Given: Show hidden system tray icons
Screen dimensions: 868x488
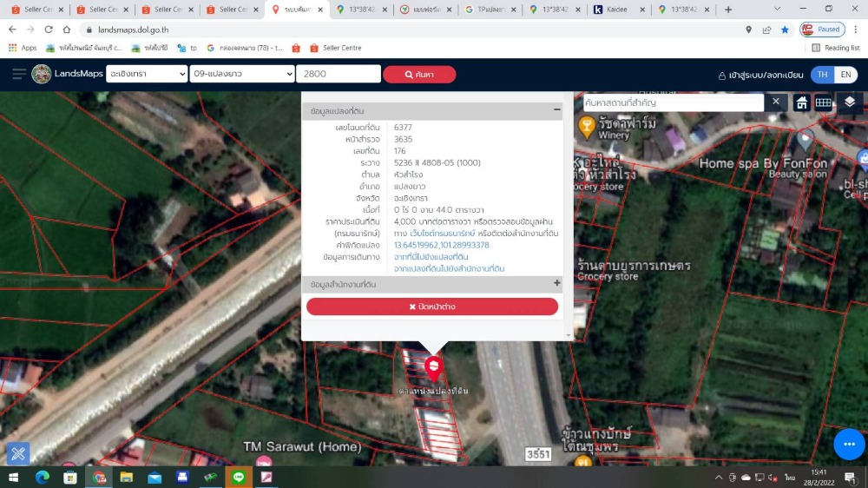Looking at the screenshot, I should pyautogui.click(x=718, y=477).
